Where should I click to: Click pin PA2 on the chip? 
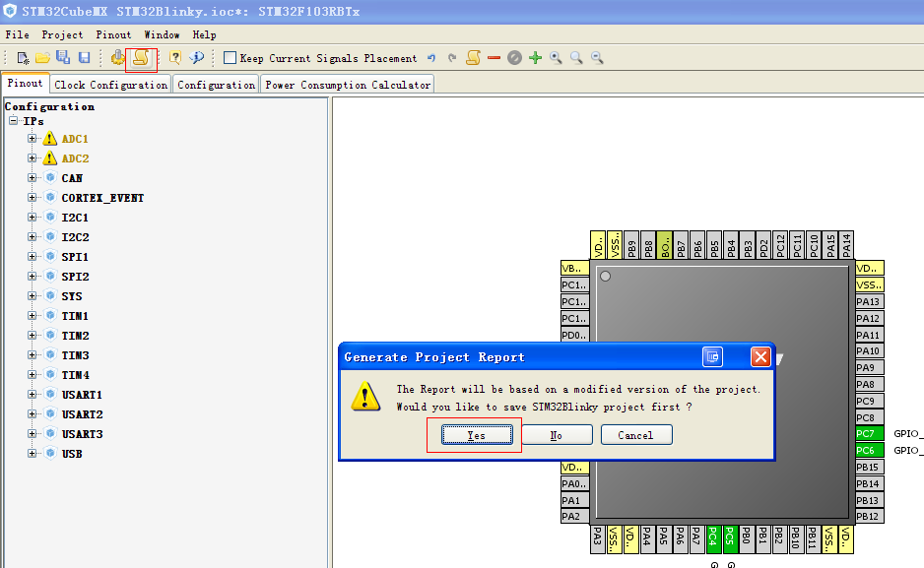574,516
